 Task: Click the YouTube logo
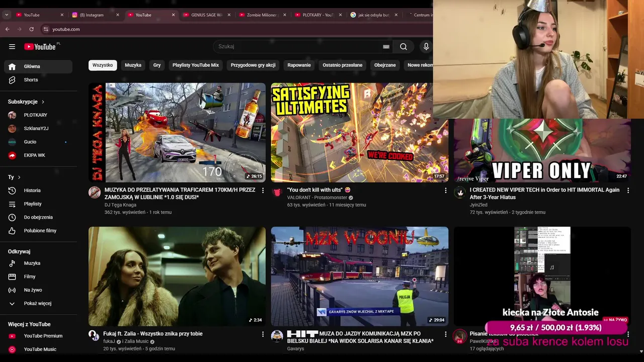pos(40,47)
